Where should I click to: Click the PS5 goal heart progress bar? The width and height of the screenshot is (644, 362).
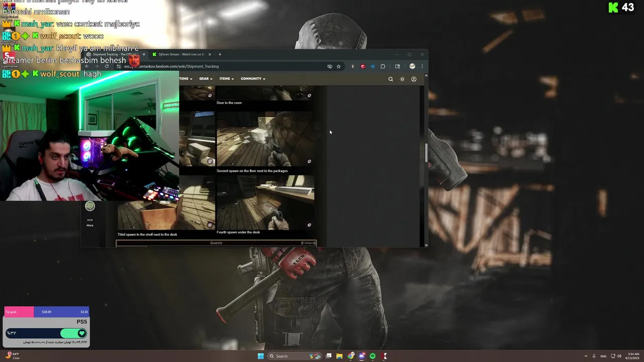(x=46, y=333)
